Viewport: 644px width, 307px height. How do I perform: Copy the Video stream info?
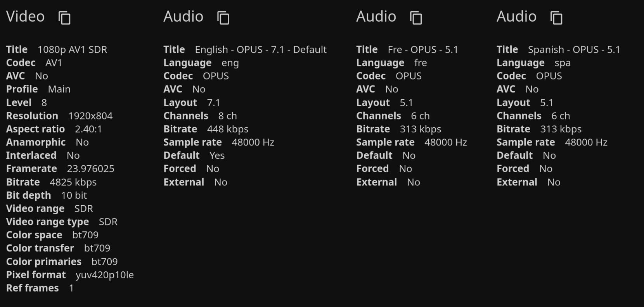click(x=64, y=18)
